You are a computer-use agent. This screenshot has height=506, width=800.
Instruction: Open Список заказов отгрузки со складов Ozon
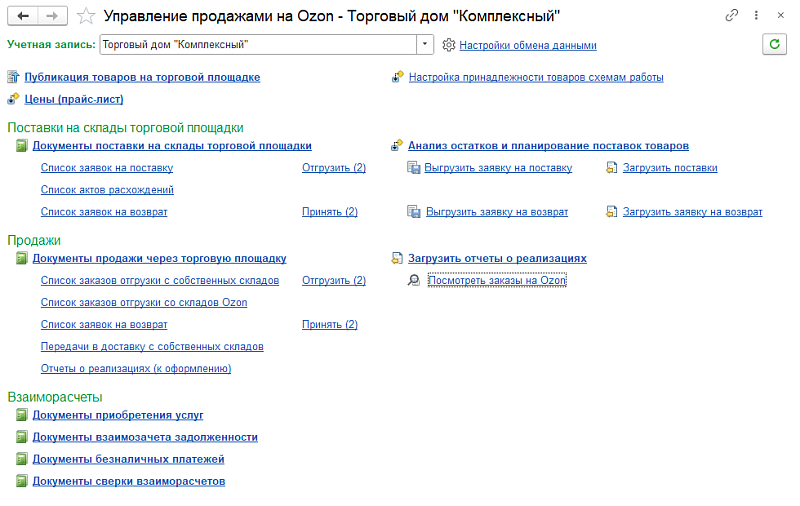(x=144, y=302)
